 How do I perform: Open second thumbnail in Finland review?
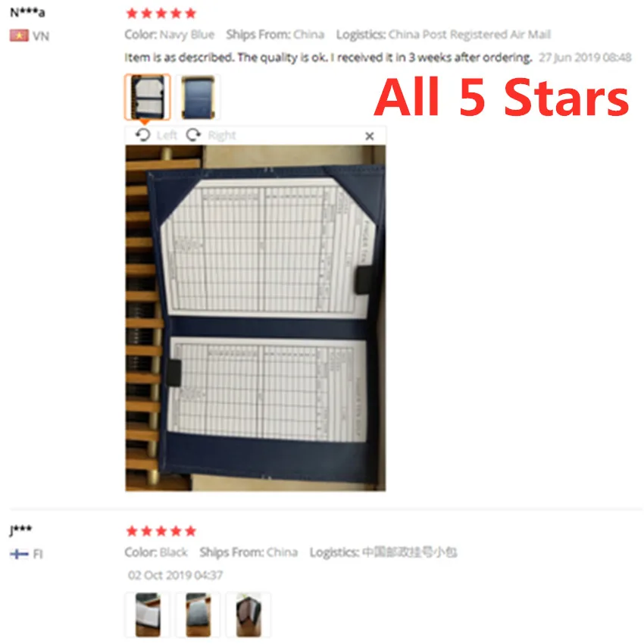click(x=198, y=614)
